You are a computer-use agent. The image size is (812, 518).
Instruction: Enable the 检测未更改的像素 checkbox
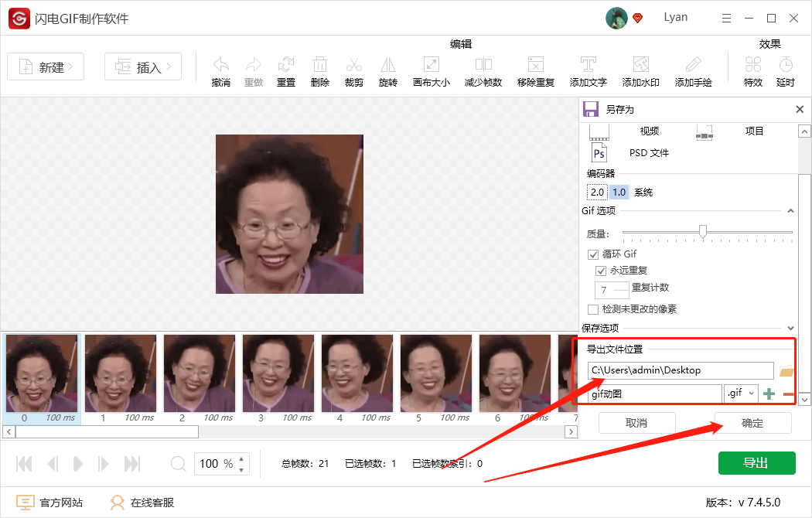coord(593,308)
